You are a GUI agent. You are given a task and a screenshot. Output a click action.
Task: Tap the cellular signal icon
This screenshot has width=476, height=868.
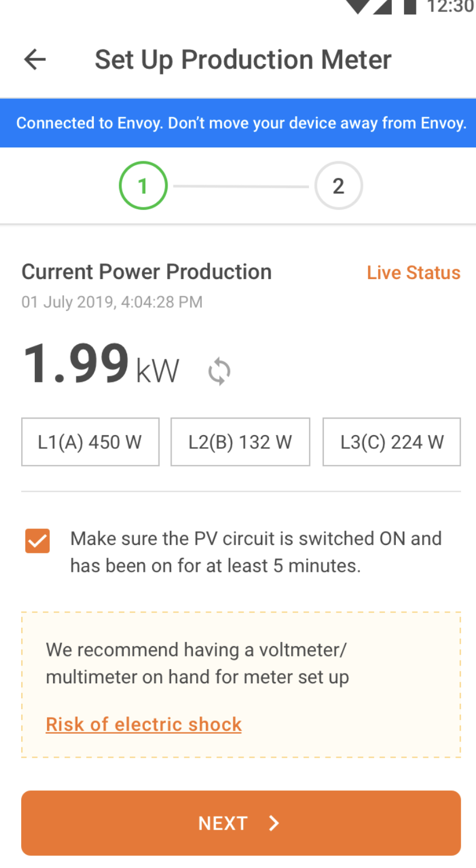pyautogui.click(x=382, y=6)
